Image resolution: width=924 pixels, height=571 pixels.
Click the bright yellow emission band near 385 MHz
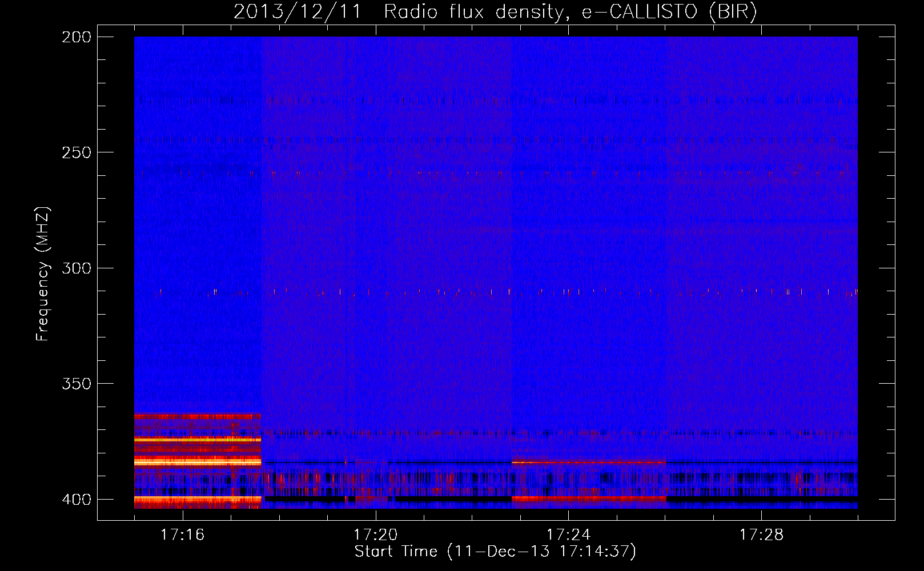[x=198, y=461]
